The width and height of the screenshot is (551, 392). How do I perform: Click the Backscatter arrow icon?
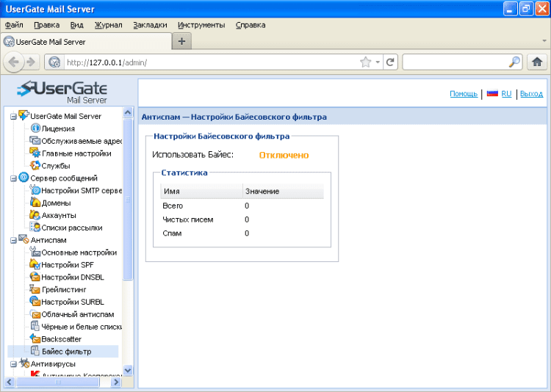[35, 338]
